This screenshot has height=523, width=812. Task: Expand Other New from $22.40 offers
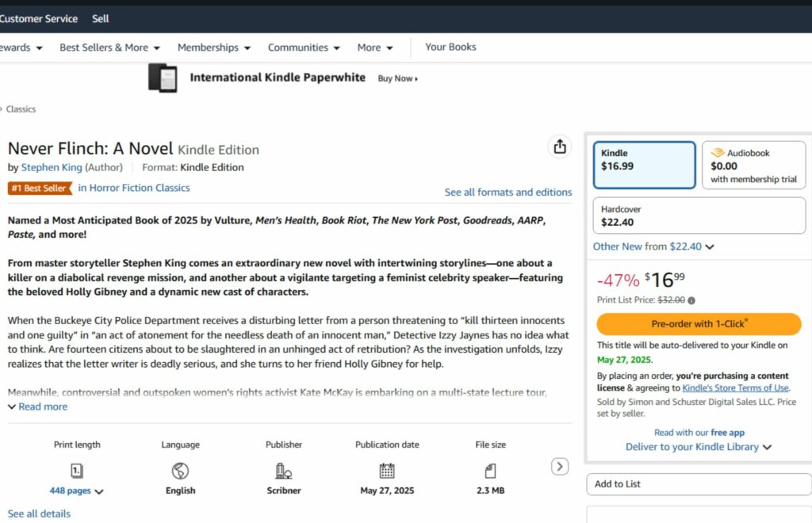coord(653,246)
